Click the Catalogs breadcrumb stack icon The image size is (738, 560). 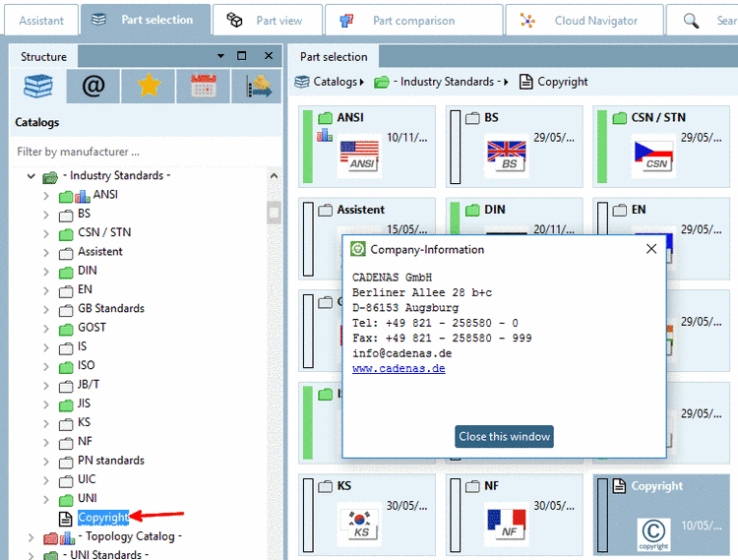click(x=302, y=82)
